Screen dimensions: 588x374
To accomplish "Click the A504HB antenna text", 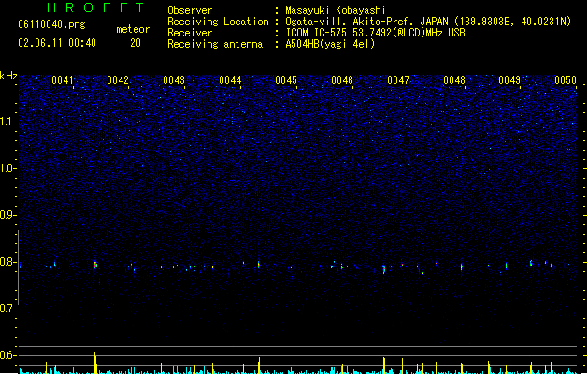I will point(330,44).
